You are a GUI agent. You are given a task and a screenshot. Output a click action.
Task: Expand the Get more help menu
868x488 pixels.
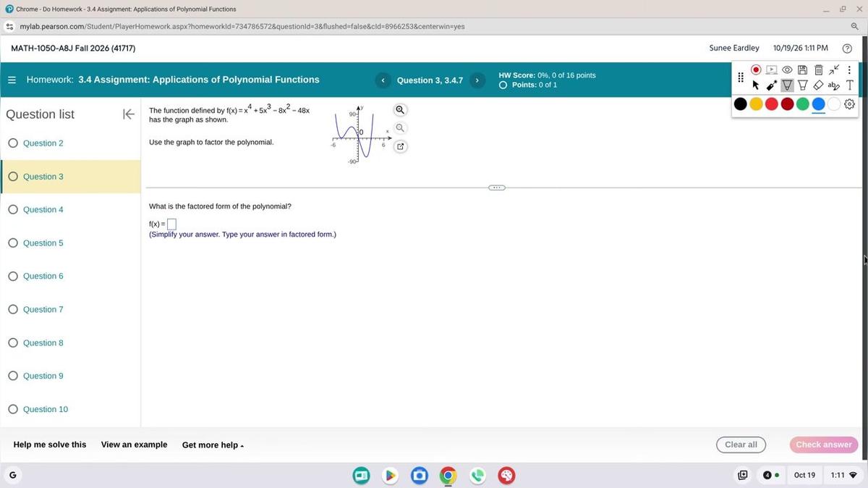(x=213, y=445)
